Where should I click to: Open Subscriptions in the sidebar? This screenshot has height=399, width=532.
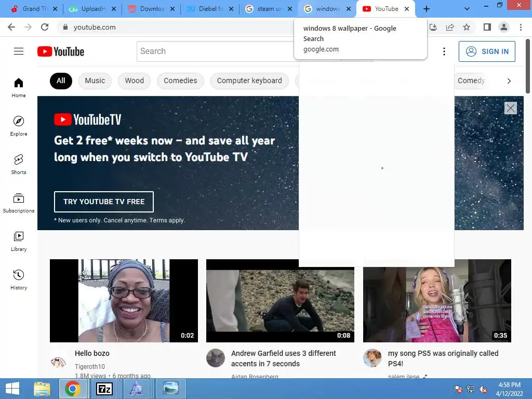point(19,203)
